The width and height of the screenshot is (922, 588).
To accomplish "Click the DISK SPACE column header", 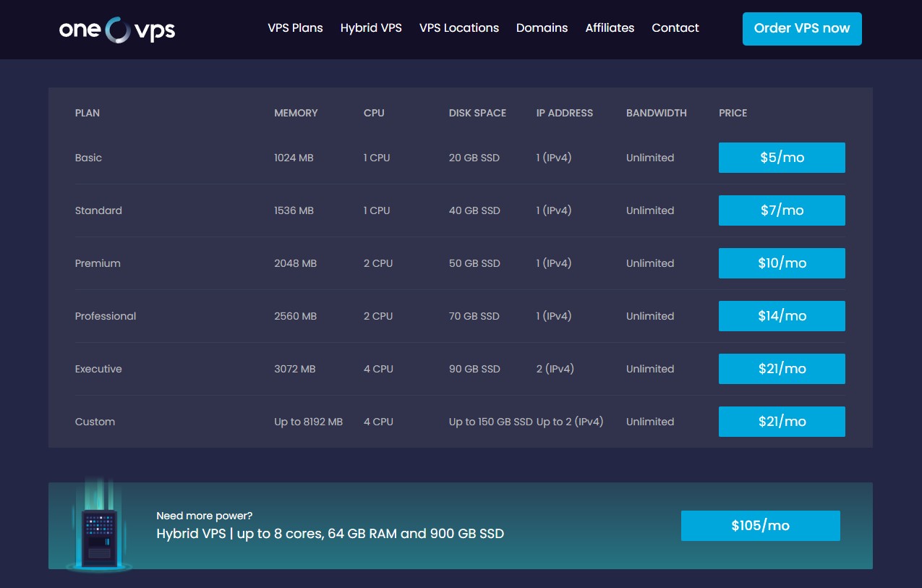I will 477,113.
